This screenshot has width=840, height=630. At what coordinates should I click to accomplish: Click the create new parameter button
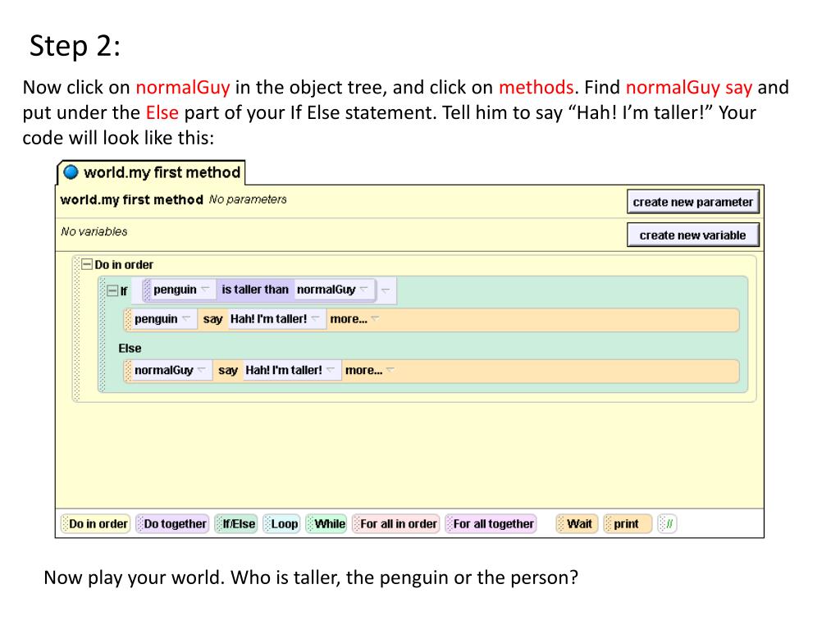point(692,202)
